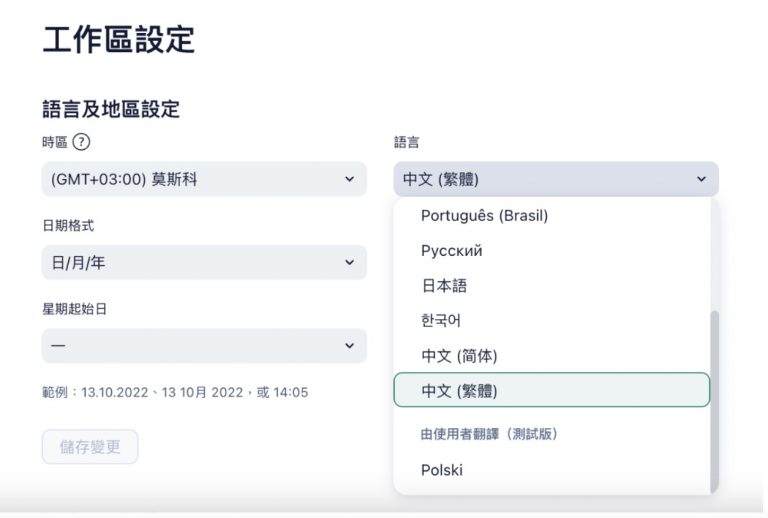Open the 時區 timezone dropdown
Viewport: 768px width, 518px height.
[203, 180]
